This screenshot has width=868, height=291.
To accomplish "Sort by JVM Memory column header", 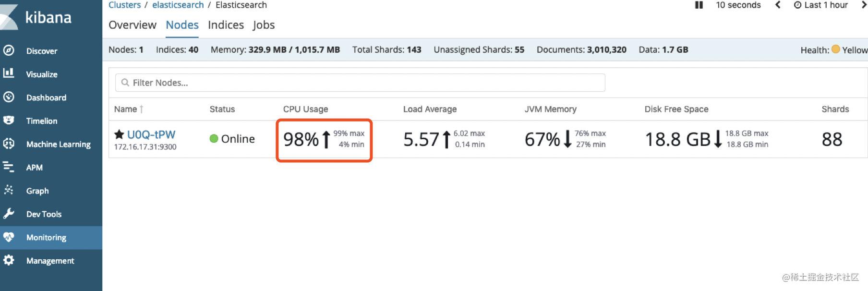I will pos(551,109).
